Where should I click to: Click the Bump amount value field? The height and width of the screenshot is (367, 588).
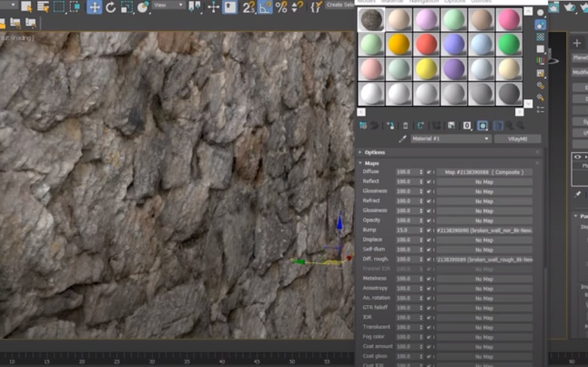(405, 230)
